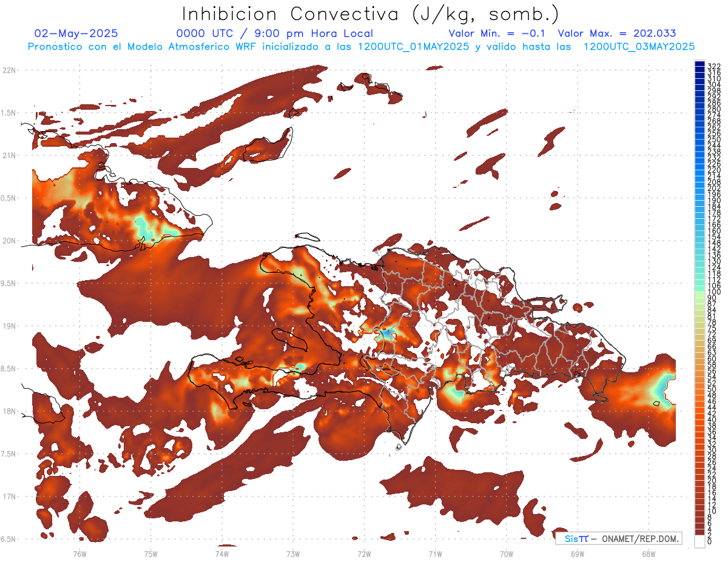This screenshot has height=562, width=728.
Task: Click the '69W' longitude label
Action: click(578, 554)
